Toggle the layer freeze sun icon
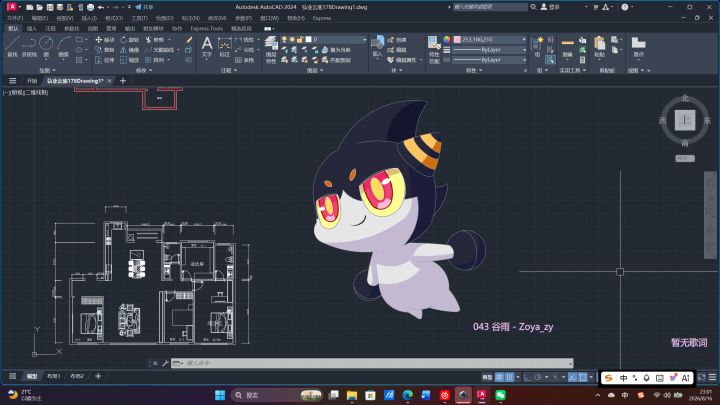 tap(292, 39)
